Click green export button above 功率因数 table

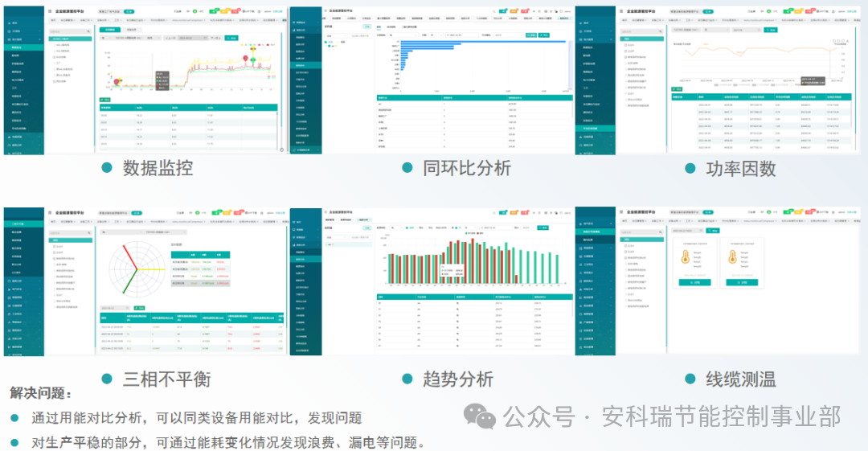[x=677, y=89]
